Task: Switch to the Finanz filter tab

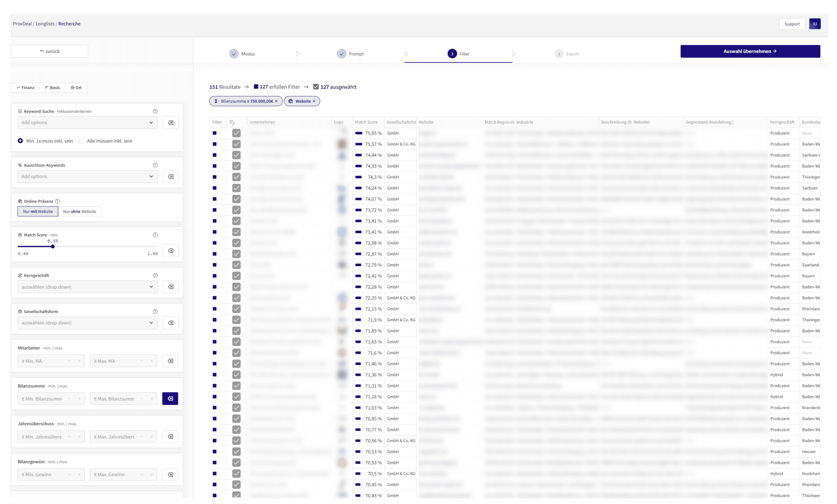Action: point(25,88)
